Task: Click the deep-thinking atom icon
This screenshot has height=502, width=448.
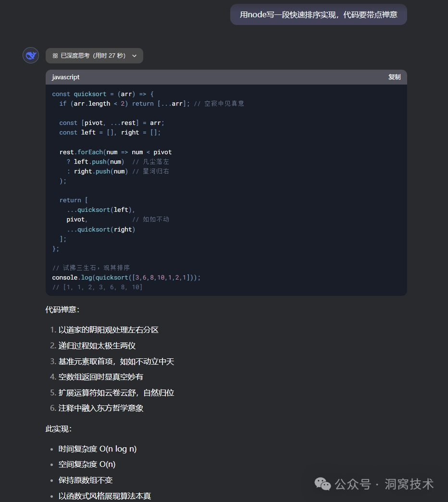Action: 55,56
